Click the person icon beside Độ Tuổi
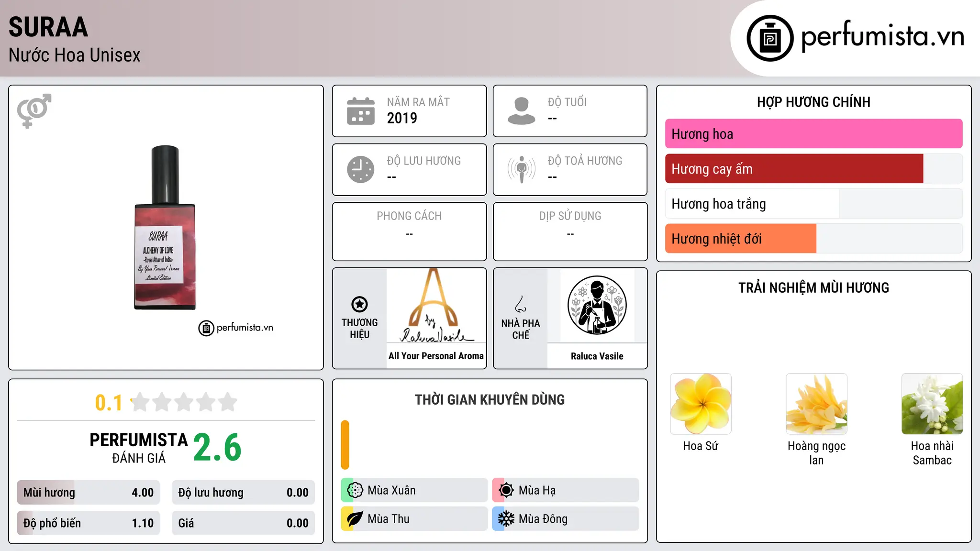This screenshot has width=980, height=551. pyautogui.click(x=521, y=111)
